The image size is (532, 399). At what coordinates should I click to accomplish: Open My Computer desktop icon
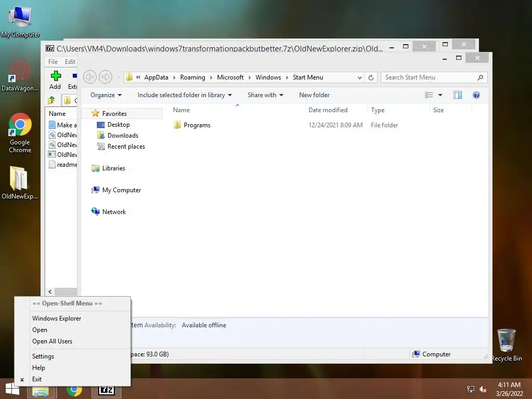pos(20,21)
